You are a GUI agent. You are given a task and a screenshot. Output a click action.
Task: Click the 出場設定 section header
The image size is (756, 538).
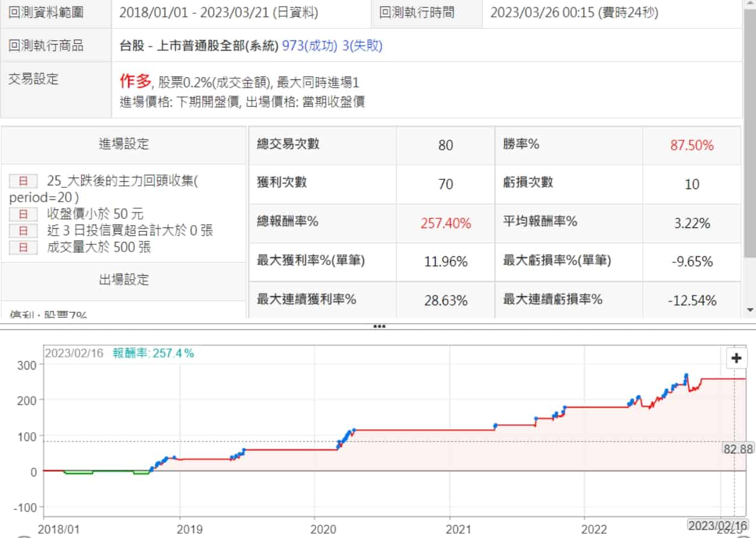123,280
